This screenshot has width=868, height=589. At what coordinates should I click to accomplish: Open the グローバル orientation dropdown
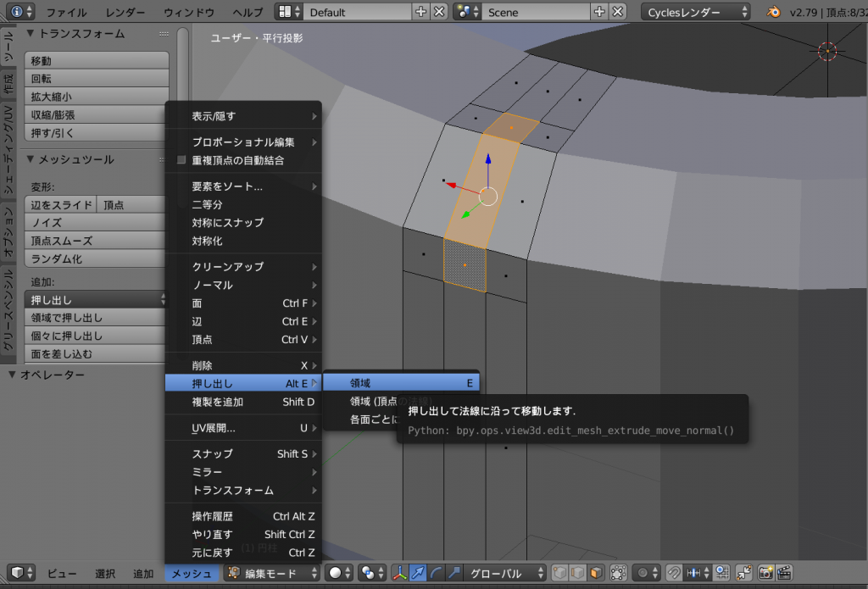[507, 573]
